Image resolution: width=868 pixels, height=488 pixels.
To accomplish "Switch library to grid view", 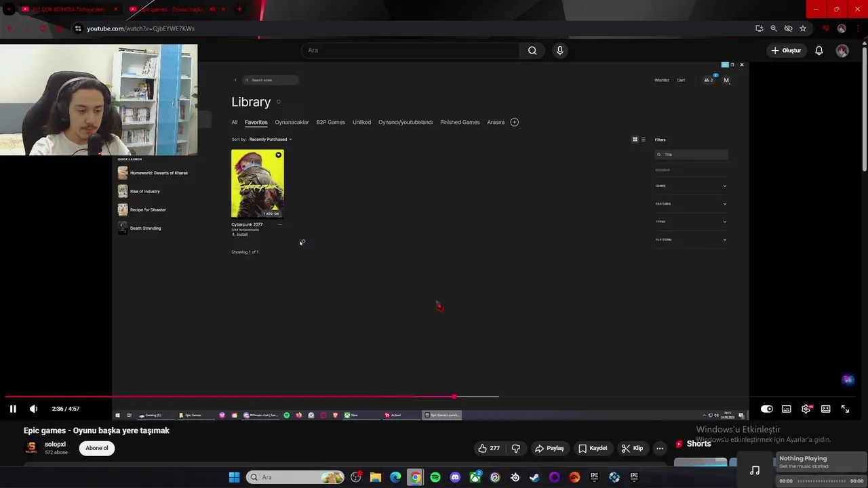I will [x=635, y=140].
